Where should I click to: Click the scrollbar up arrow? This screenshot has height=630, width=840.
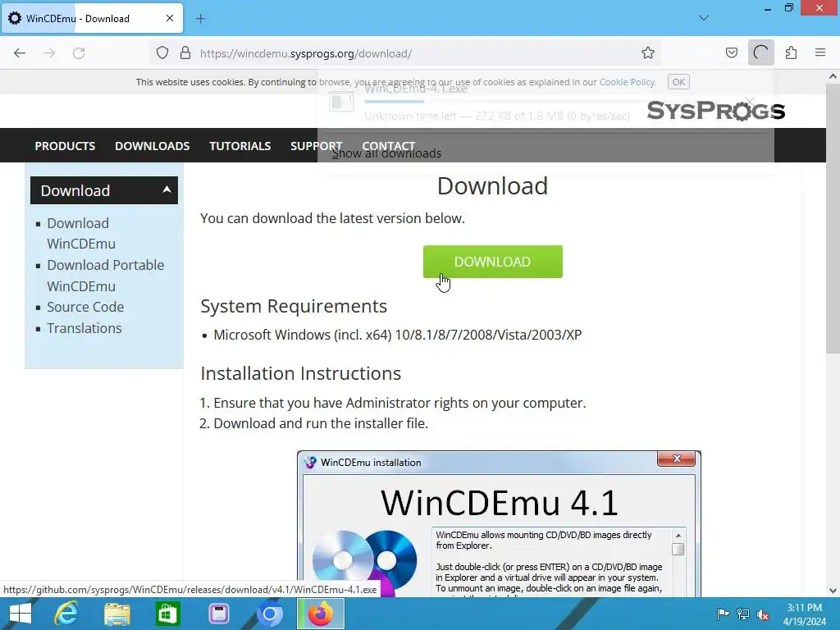(x=833, y=76)
